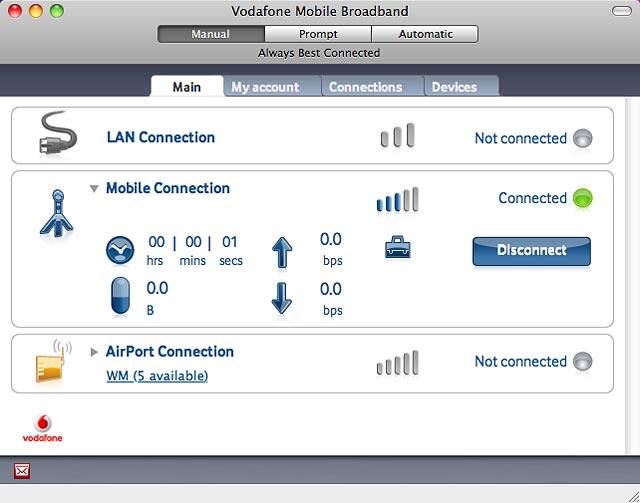640x503 pixels.
Task: Open the WM (5 available) networks link
Action: [157, 376]
